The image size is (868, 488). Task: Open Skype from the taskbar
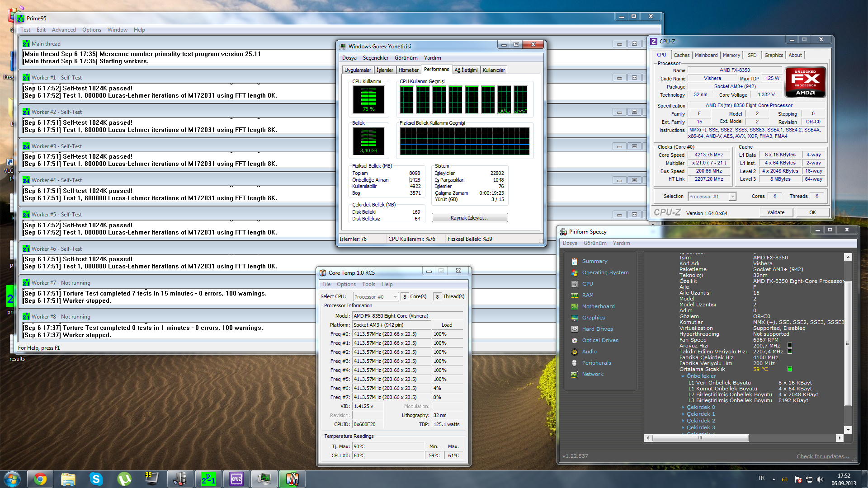(96, 479)
